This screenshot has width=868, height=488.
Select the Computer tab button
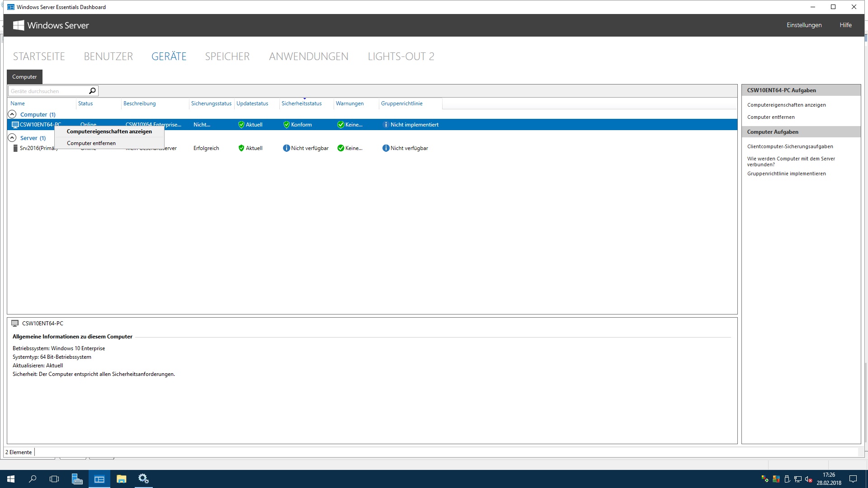24,76
